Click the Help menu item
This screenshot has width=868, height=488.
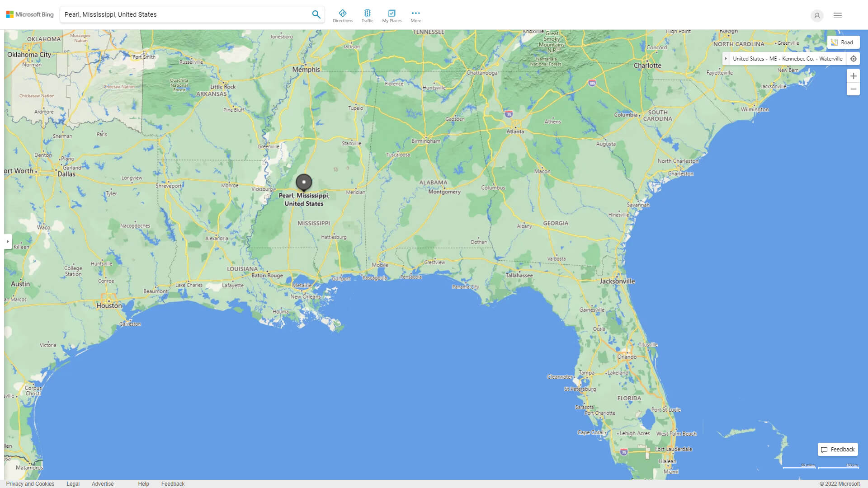142,483
